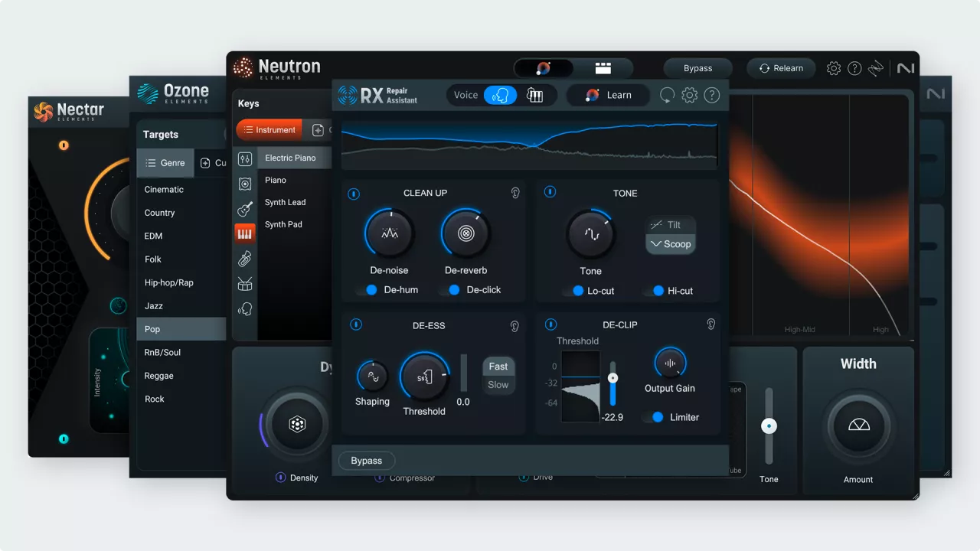The image size is (980, 551).
Task: Toggle the TONE module power button
Action: 550,192
